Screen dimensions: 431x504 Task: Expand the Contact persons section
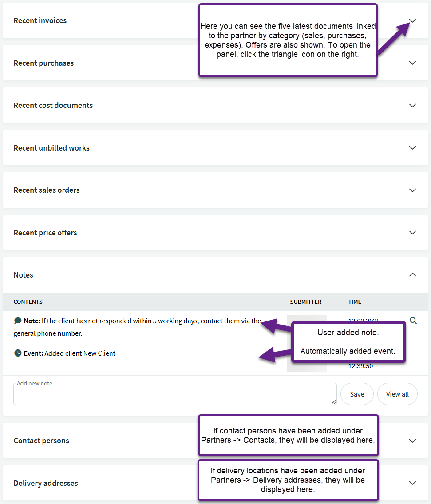[412, 441]
